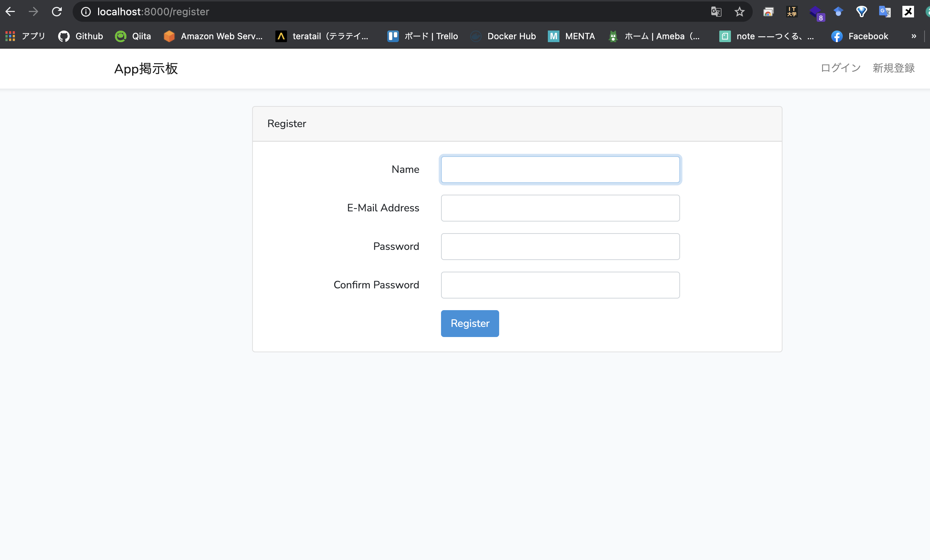Viewport: 930px width, 560px height.
Task: Submit the form with the Register button
Action: click(x=470, y=323)
